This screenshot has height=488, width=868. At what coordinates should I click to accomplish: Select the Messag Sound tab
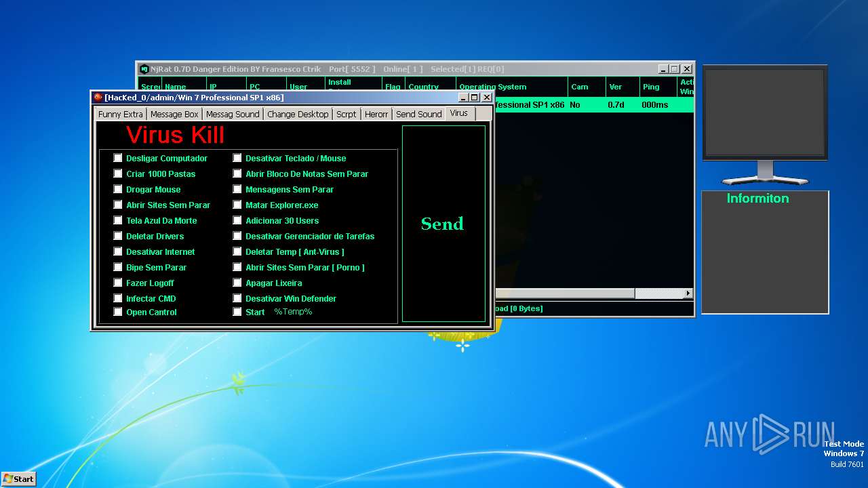[233, 114]
